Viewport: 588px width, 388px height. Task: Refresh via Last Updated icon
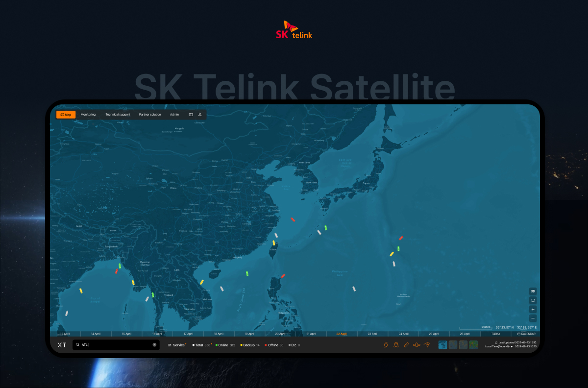tap(496, 342)
